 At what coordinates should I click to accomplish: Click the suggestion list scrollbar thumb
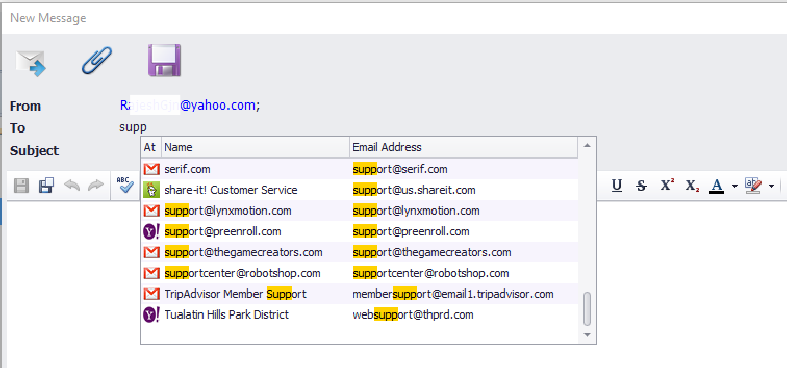click(x=587, y=309)
